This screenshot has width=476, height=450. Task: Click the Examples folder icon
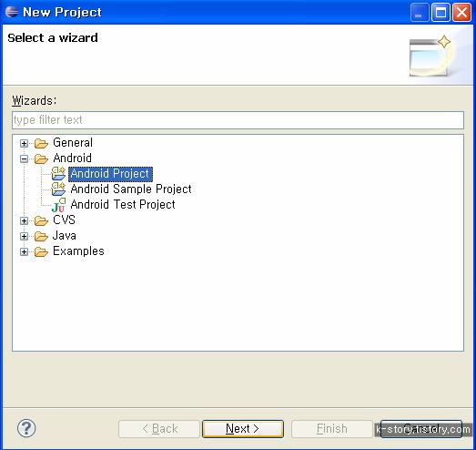(x=41, y=251)
